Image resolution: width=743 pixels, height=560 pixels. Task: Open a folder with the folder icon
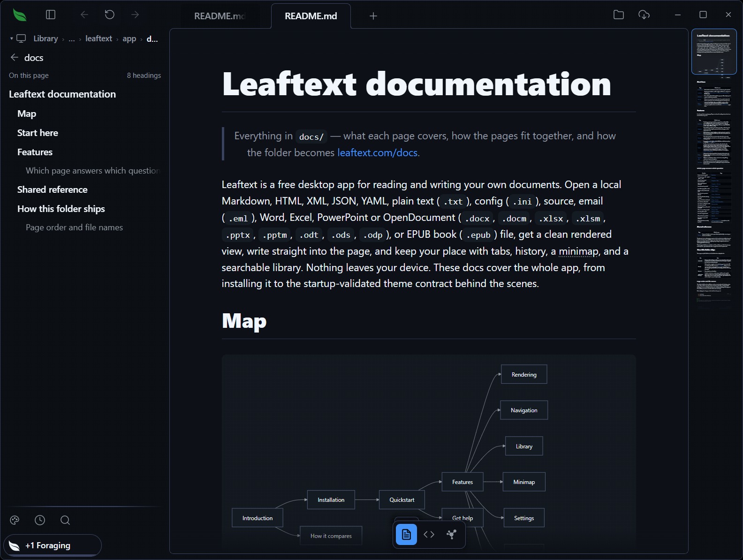click(x=619, y=15)
